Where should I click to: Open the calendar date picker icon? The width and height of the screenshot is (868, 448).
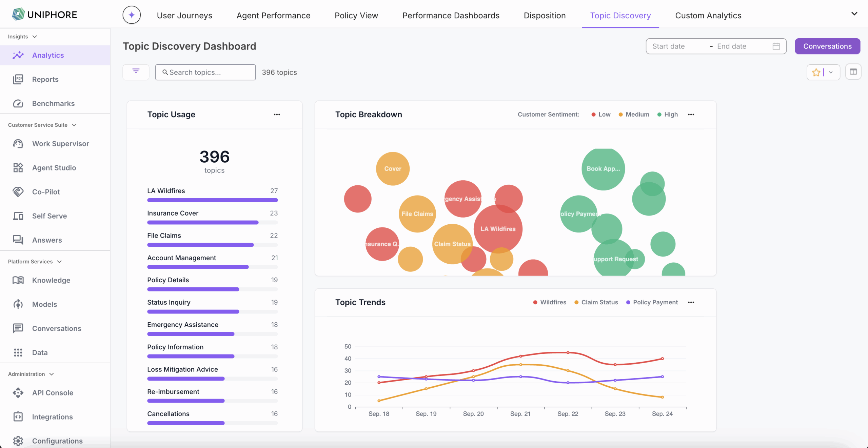[x=776, y=46]
